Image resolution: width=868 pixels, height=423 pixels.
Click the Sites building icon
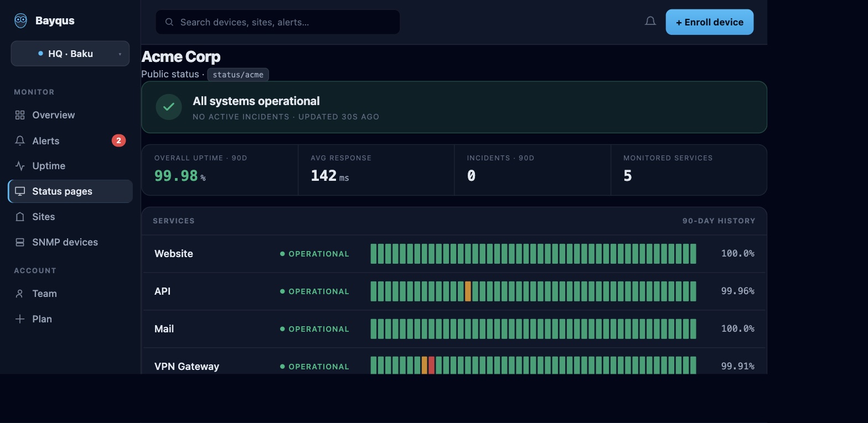pyautogui.click(x=20, y=217)
